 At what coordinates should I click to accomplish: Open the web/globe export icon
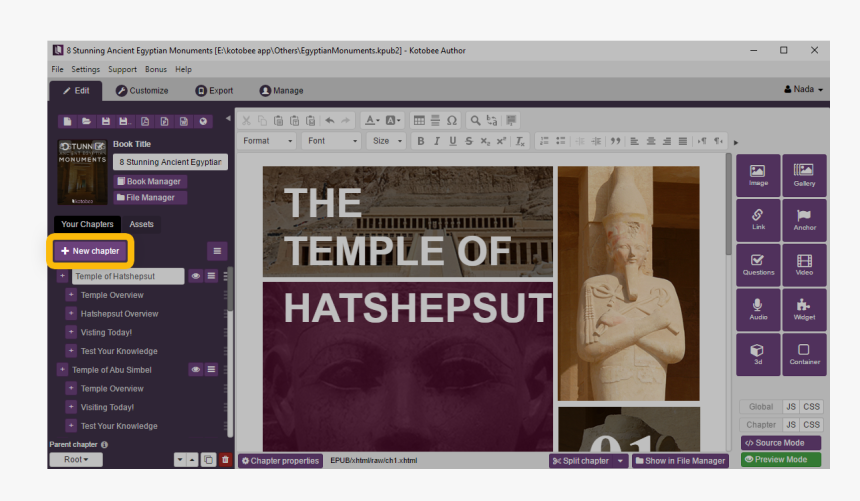pos(203,121)
